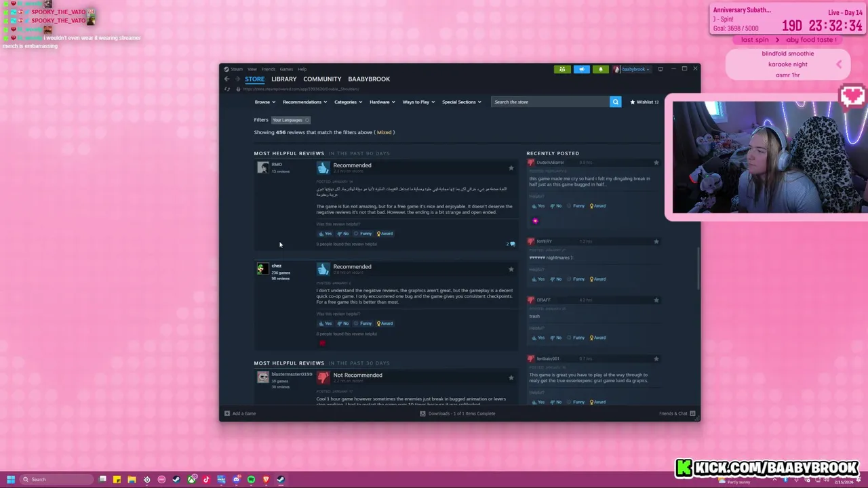The image size is (868, 488).
Task: Expand the Ways to Play dropdown
Action: point(418,102)
